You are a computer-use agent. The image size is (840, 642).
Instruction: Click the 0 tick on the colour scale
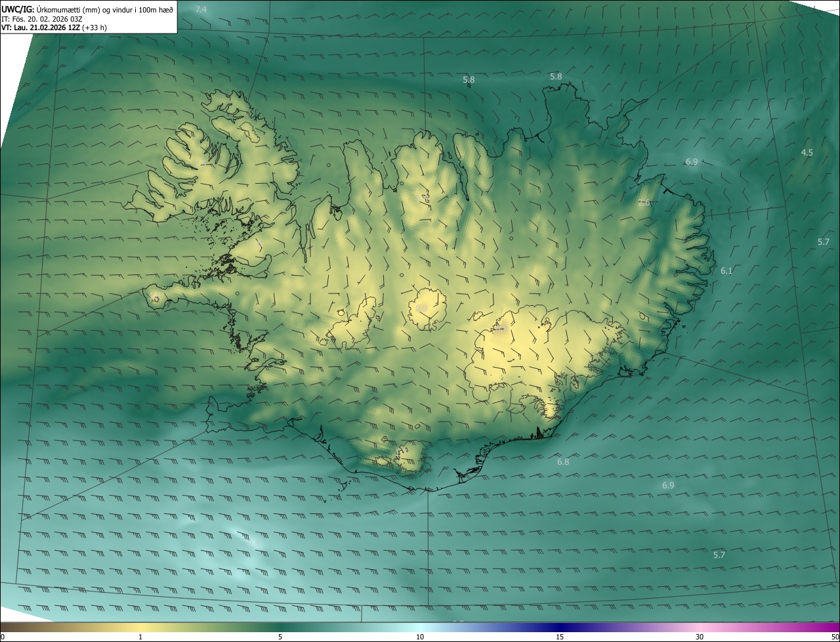point(3,637)
